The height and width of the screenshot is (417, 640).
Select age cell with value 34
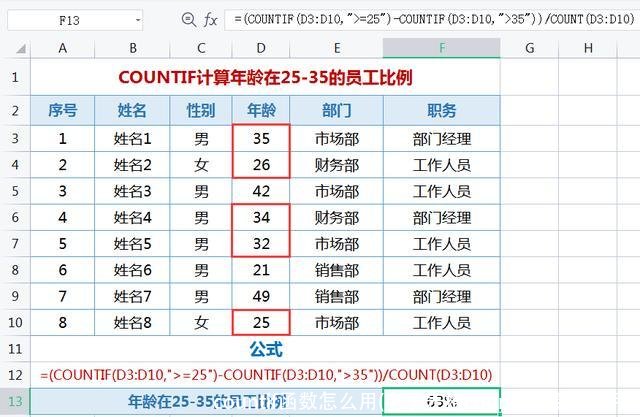[x=261, y=217]
